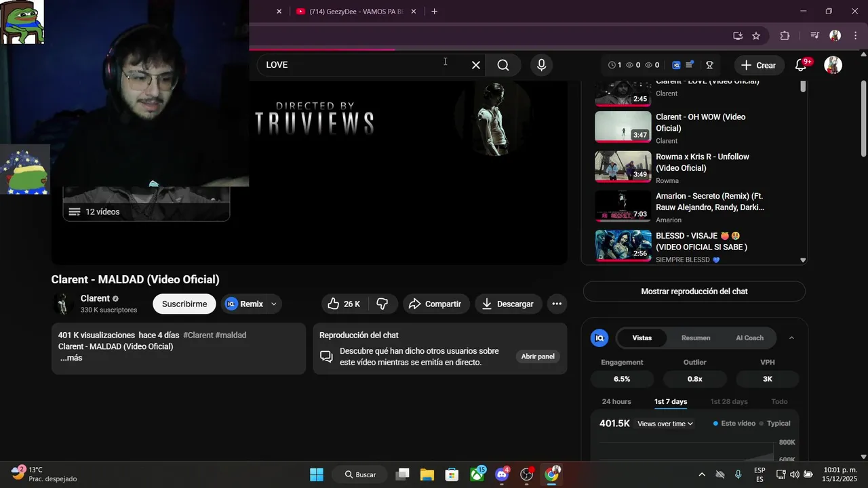This screenshot has height=488, width=868.
Task: Click the Descargar download button
Action: tap(508, 304)
